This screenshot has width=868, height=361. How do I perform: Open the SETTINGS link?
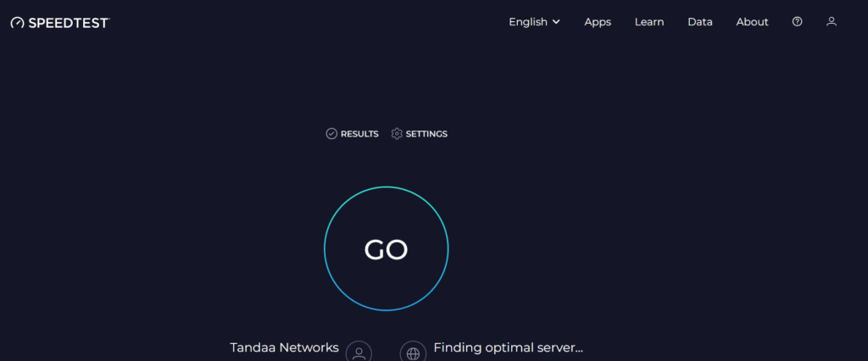click(x=426, y=134)
